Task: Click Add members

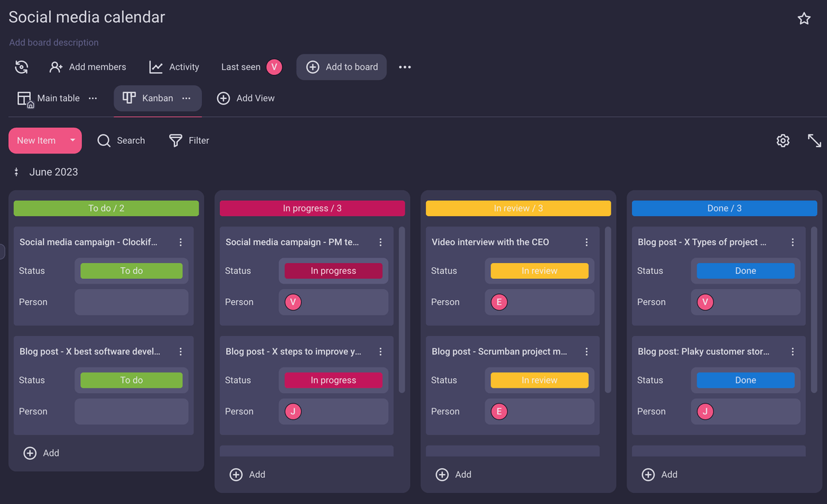Action: [88, 67]
